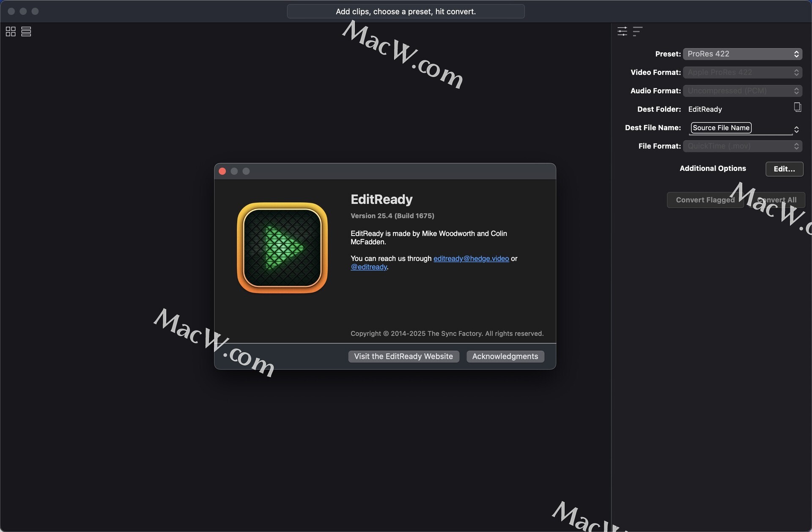
Task: Switch to list view layout
Action: pyautogui.click(x=26, y=32)
